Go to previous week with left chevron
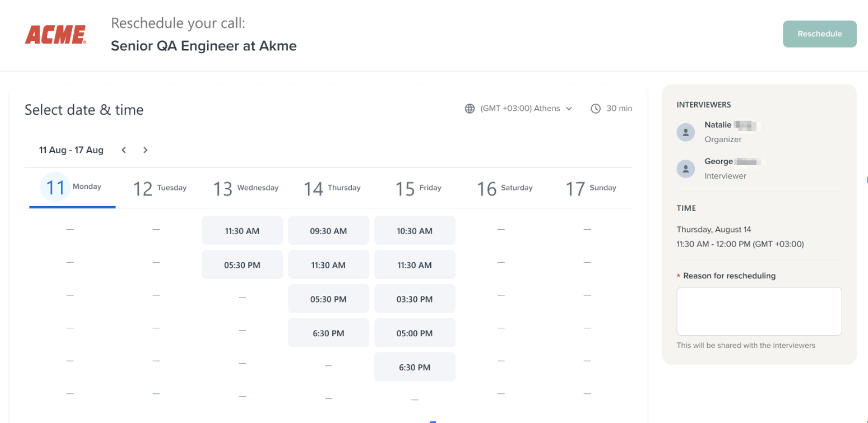 point(124,150)
